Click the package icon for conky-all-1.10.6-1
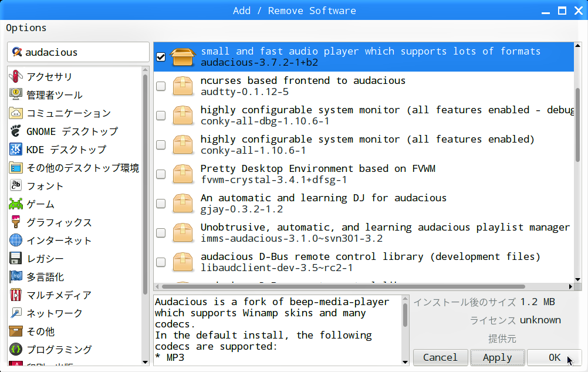The height and width of the screenshot is (372, 588). (183, 144)
